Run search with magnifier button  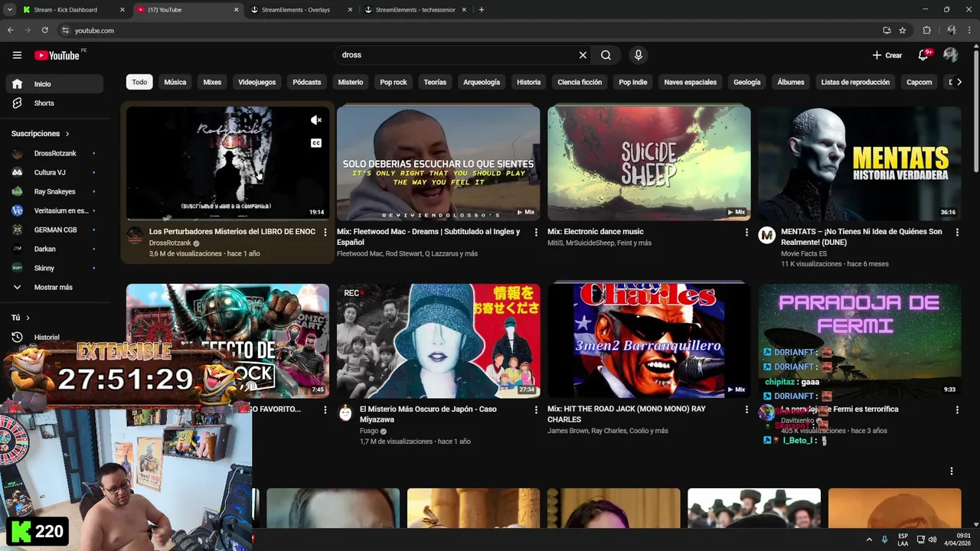[x=606, y=55]
